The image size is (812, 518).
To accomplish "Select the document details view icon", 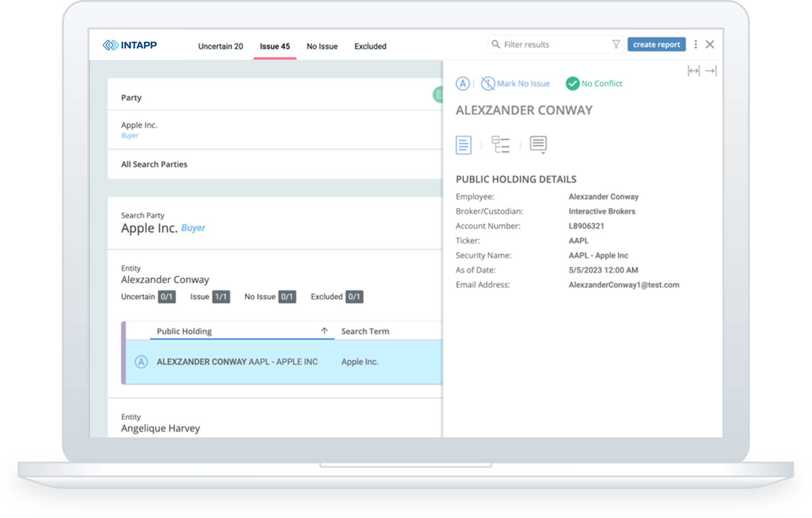I will click(x=463, y=144).
